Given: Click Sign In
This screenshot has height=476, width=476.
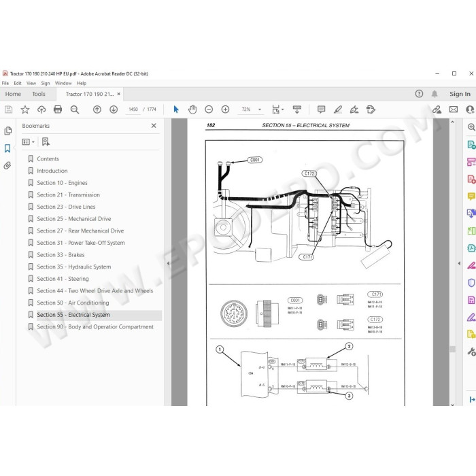Looking at the screenshot, I should coord(460,94).
